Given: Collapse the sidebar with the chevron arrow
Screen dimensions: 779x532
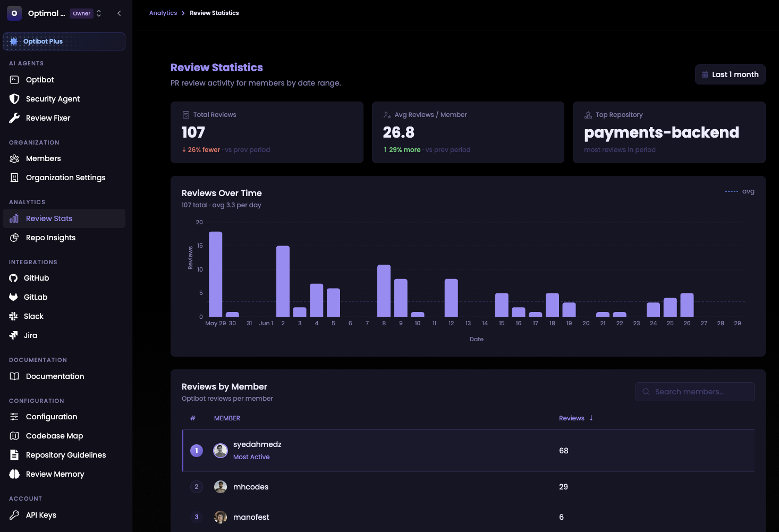Looking at the screenshot, I should pos(119,13).
